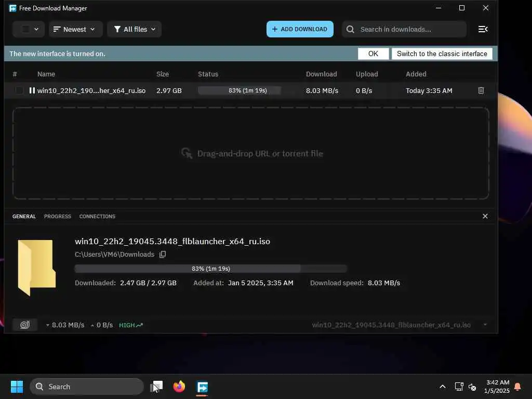Open Firefox from the taskbar
Image resolution: width=532 pixels, height=399 pixels.
coord(179,387)
